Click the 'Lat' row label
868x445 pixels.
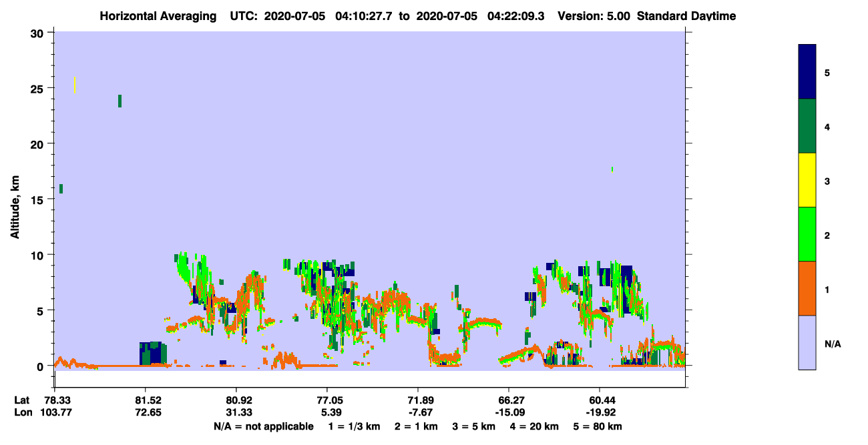click(x=22, y=400)
